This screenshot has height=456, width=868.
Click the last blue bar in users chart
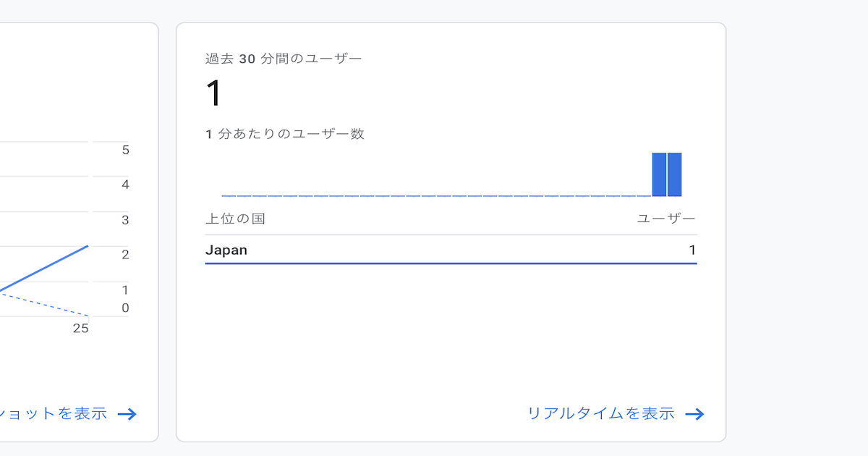click(674, 174)
